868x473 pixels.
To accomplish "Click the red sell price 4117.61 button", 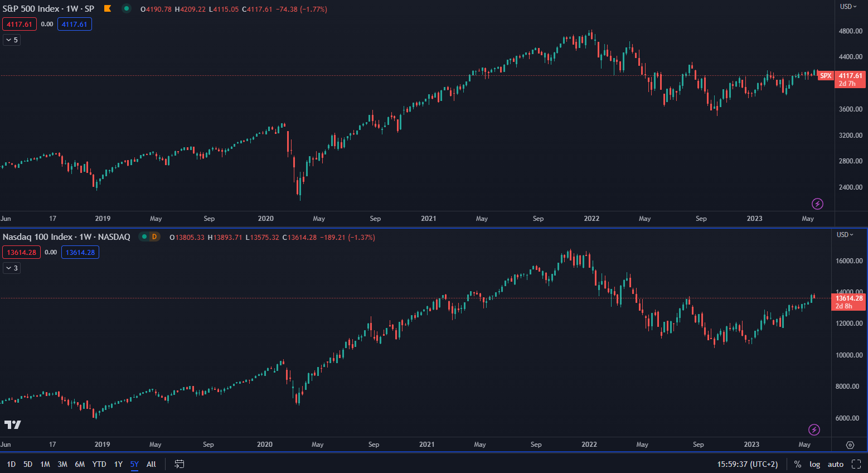I will [x=20, y=25].
